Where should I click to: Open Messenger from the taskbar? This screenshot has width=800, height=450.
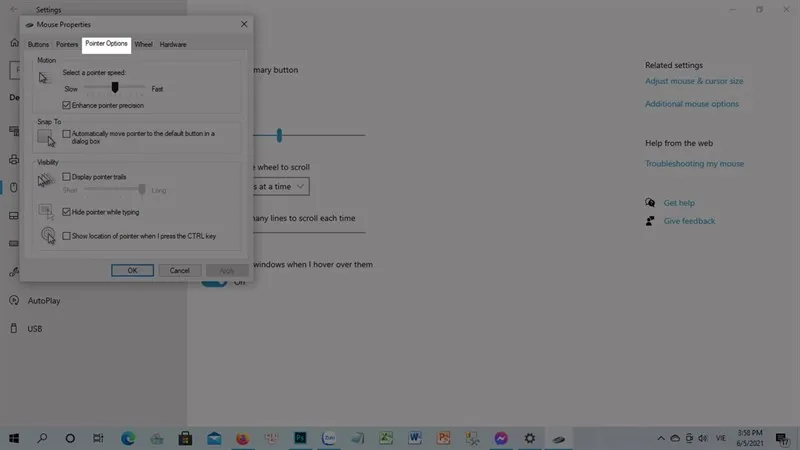(x=501, y=438)
